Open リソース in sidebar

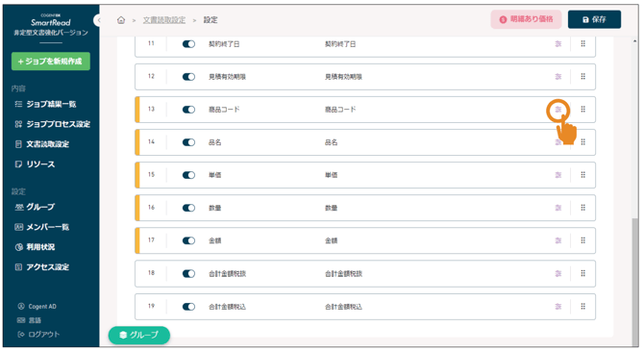(35, 164)
